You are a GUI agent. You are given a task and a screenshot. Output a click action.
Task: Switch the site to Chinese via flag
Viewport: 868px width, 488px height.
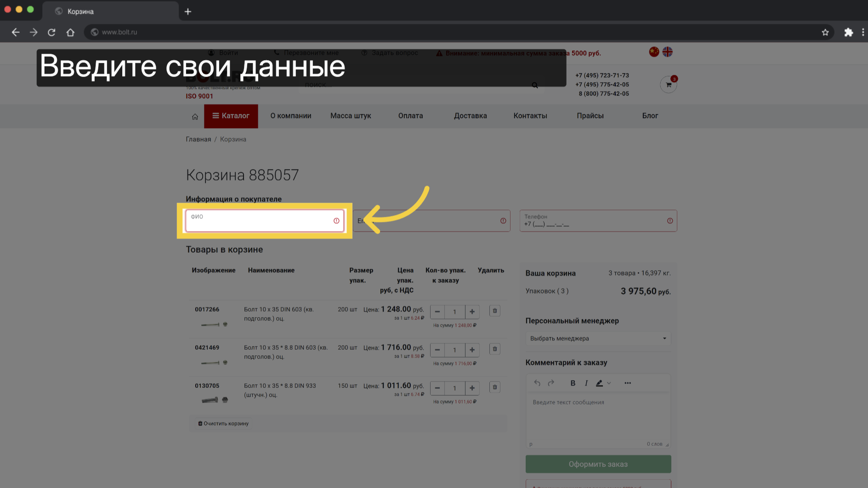coord(654,52)
